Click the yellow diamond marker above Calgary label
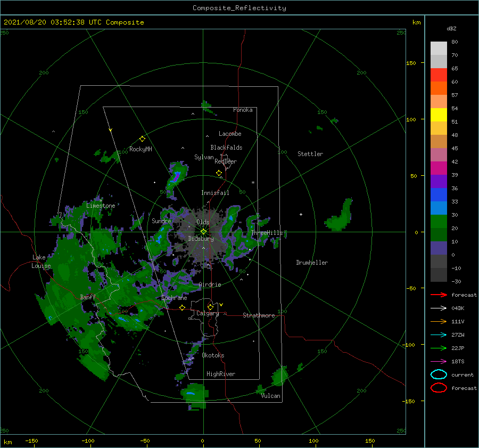The height and width of the screenshot is (448, 479). click(x=210, y=307)
